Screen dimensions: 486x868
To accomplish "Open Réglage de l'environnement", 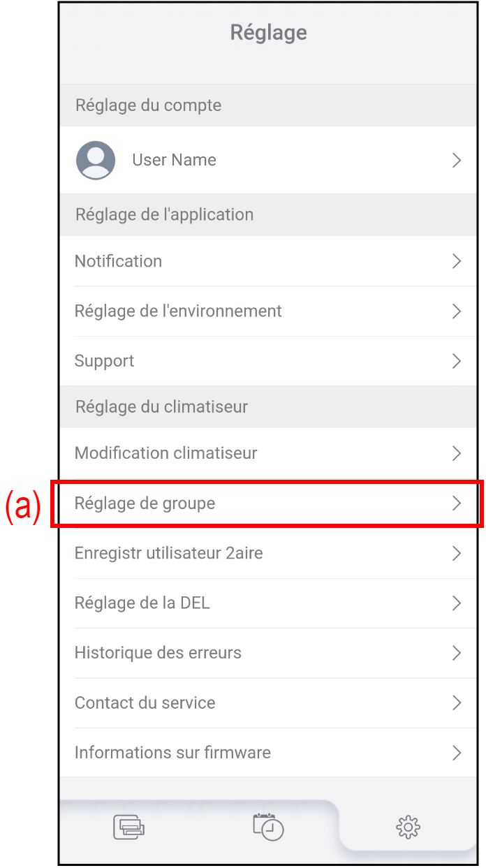I will click(x=178, y=311).
